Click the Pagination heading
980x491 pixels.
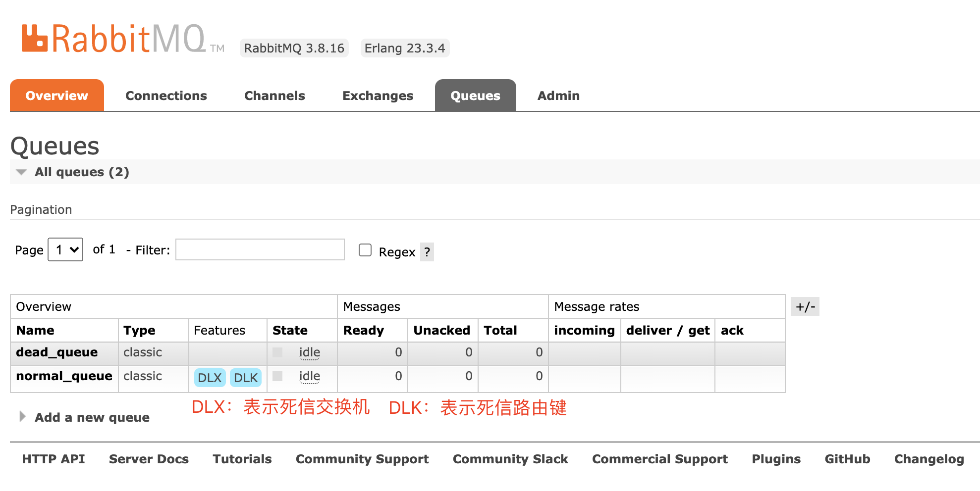click(41, 209)
